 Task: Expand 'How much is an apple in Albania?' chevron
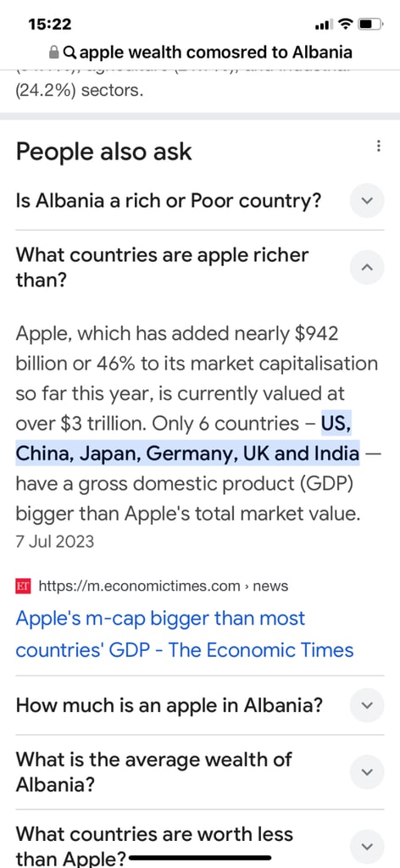[367, 705]
